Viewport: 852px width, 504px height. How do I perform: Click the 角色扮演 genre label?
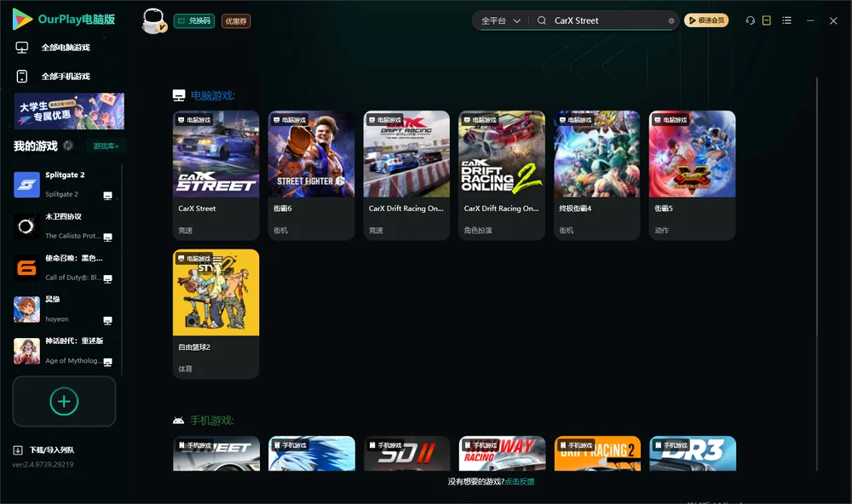point(478,230)
